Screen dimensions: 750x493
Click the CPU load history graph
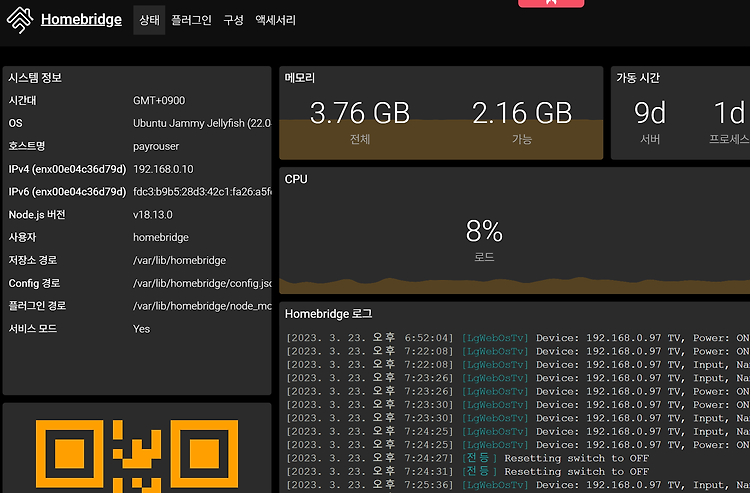coord(515,285)
